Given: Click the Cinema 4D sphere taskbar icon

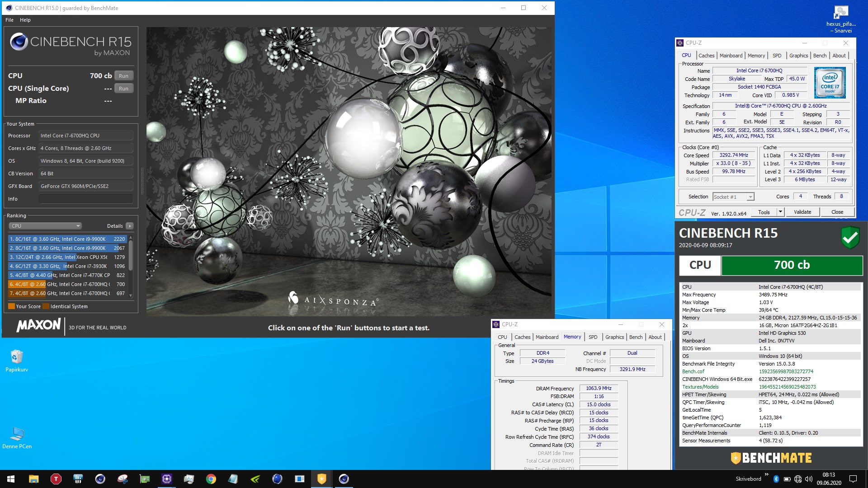Looking at the screenshot, I should 100,479.
